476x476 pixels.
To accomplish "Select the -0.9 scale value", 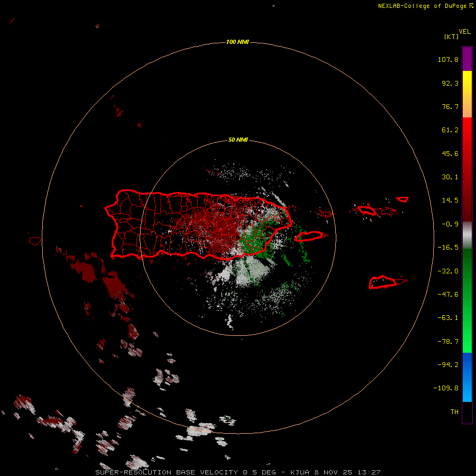I will click(450, 224).
